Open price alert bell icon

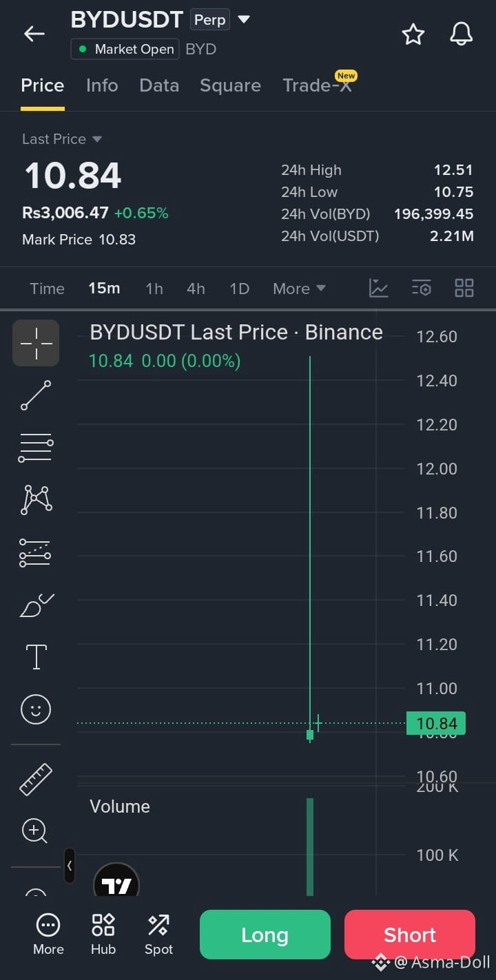pos(462,34)
